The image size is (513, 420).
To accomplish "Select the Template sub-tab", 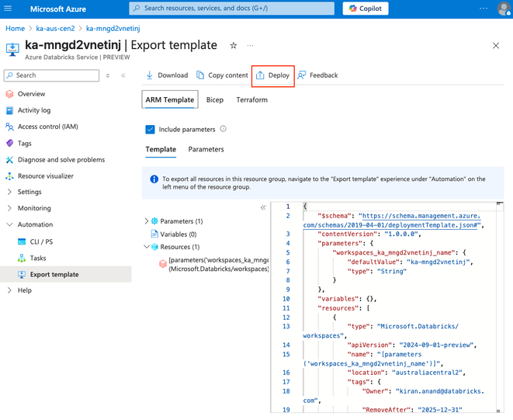I will pos(161,149).
